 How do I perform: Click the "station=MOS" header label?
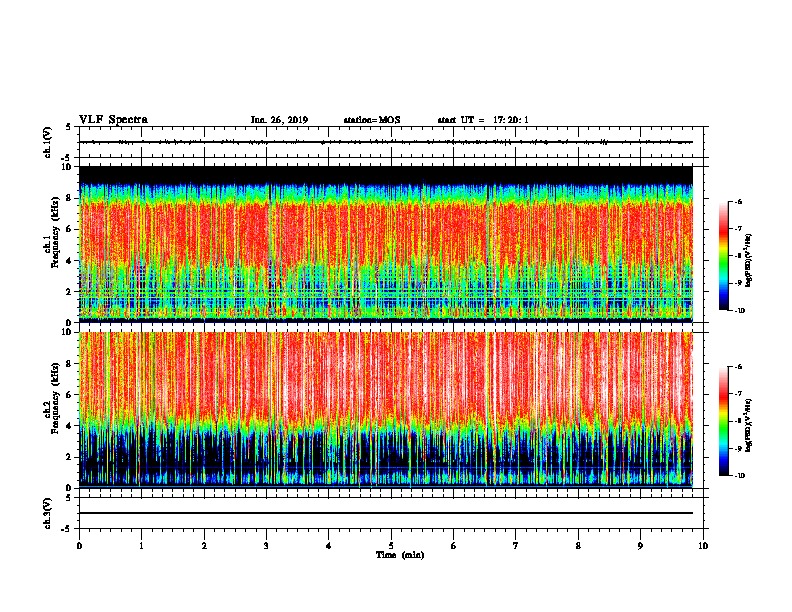click(372, 120)
